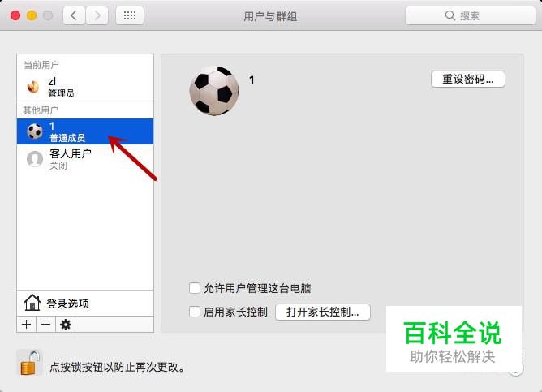
Task: Open Login Options house icon
Action: 32,303
